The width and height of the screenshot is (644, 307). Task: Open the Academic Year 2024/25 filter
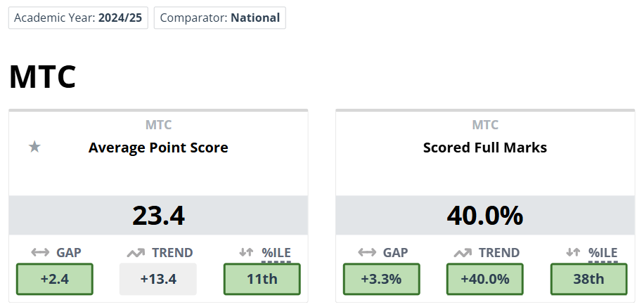click(x=78, y=18)
